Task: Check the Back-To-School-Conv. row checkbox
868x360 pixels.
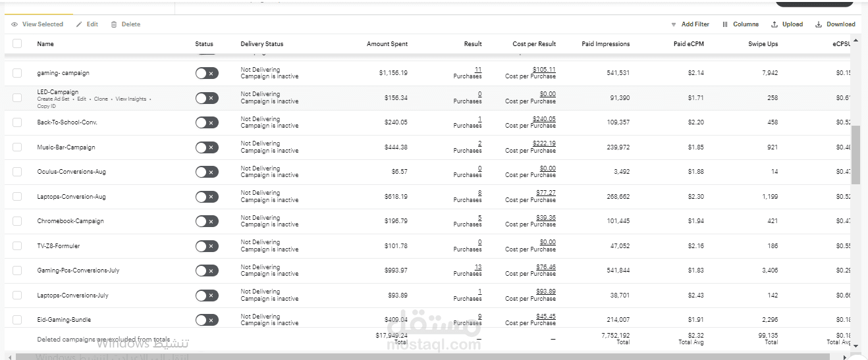Action: pyautogui.click(x=17, y=122)
